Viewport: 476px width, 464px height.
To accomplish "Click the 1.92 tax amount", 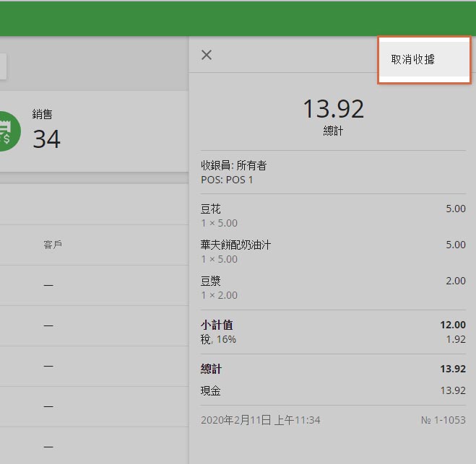I will pos(456,339).
